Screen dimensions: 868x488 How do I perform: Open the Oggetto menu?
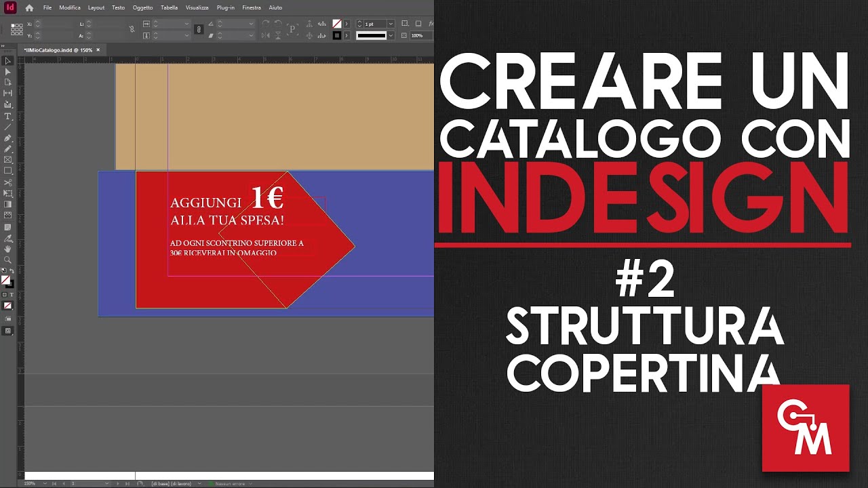(x=143, y=7)
